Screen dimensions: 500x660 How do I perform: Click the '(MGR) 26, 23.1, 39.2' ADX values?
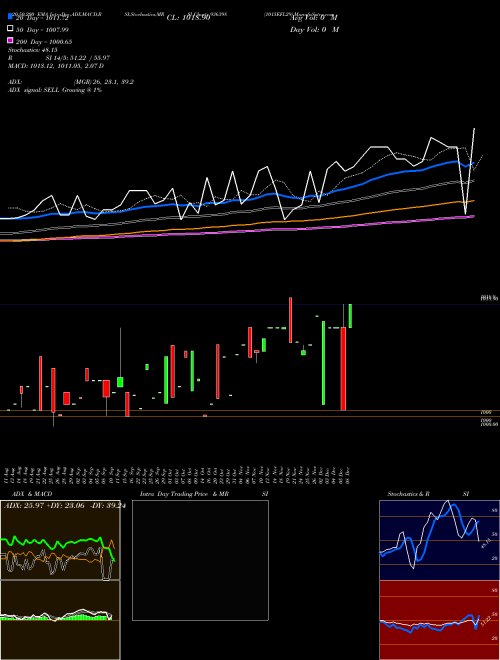(x=104, y=82)
